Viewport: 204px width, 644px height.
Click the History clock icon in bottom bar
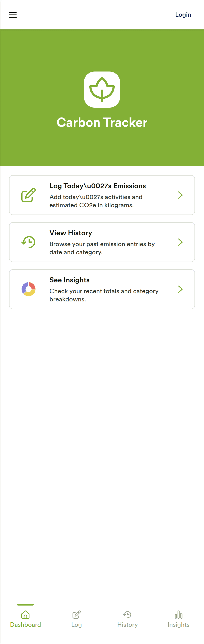pyautogui.click(x=127, y=615)
